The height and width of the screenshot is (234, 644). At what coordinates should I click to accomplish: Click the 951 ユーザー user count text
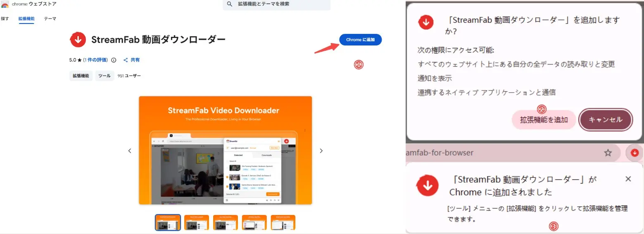pos(129,76)
